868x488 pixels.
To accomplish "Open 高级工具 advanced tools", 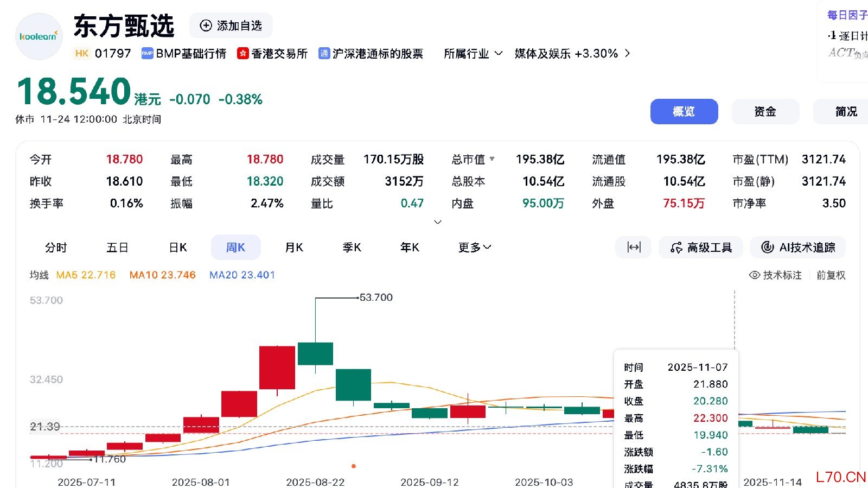I will pos(701,248).
